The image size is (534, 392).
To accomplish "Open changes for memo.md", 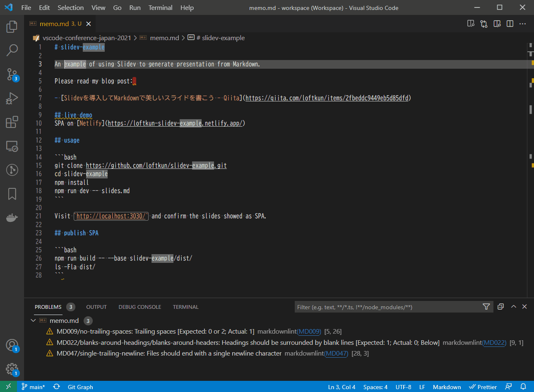I will coord(484,24).
